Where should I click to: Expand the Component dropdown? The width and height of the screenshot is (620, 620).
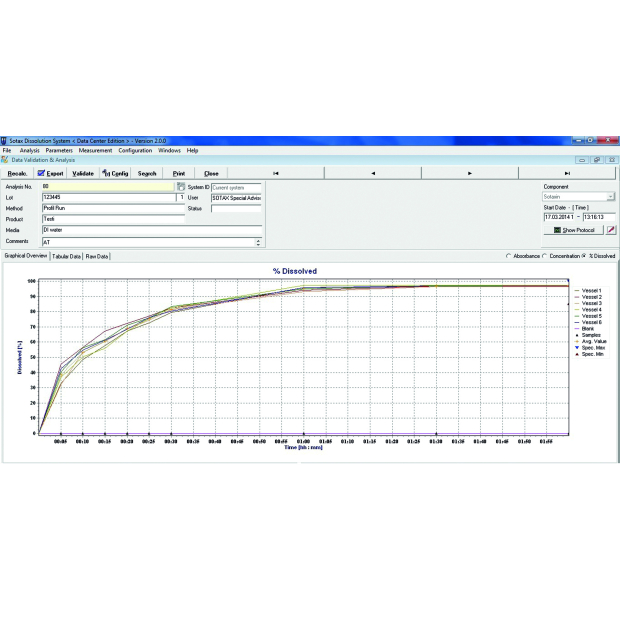(x=611, y=197)
